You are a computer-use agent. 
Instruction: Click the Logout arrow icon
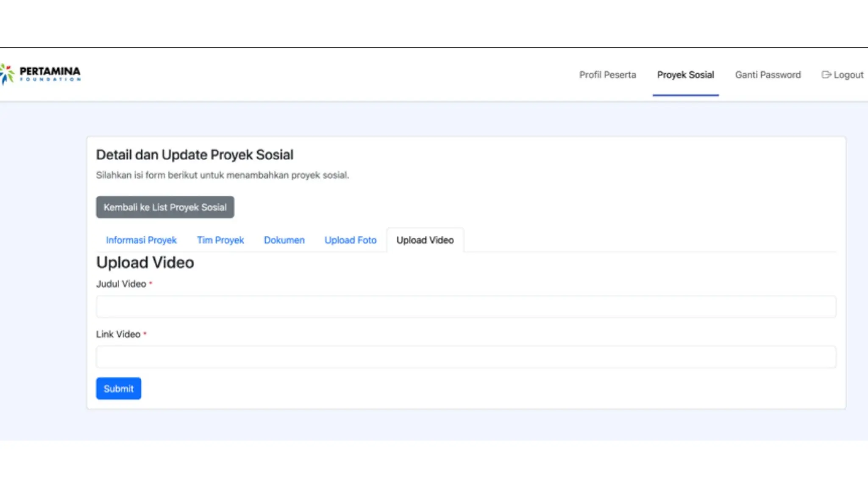[826, 75]
